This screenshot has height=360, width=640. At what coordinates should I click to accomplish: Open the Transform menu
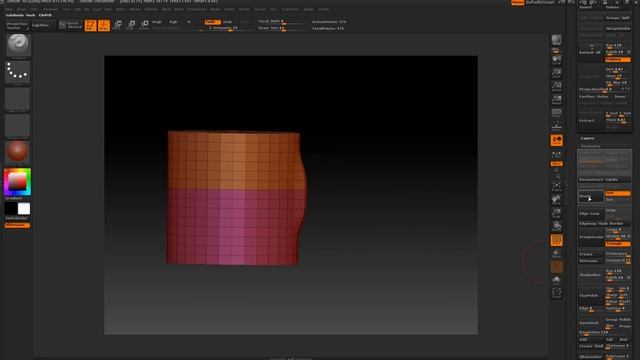(290, 9)
